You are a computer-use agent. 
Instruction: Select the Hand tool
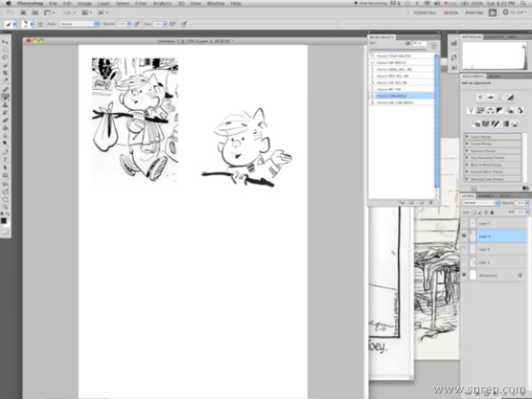pyautogui.click(x=5, y=199)
